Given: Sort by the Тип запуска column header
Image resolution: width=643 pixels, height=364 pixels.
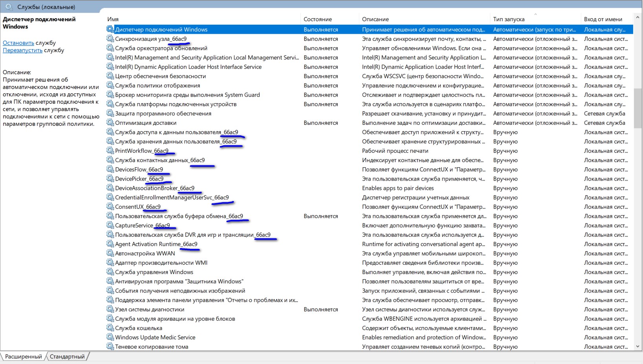Looking at the screenshot, I should (x=536, y=19).
